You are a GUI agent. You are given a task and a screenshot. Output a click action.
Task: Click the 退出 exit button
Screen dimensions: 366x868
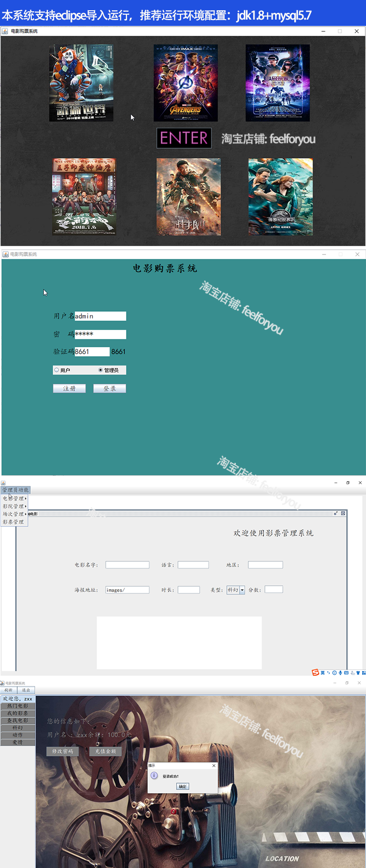pyautogui.click(x=26, y=690)
